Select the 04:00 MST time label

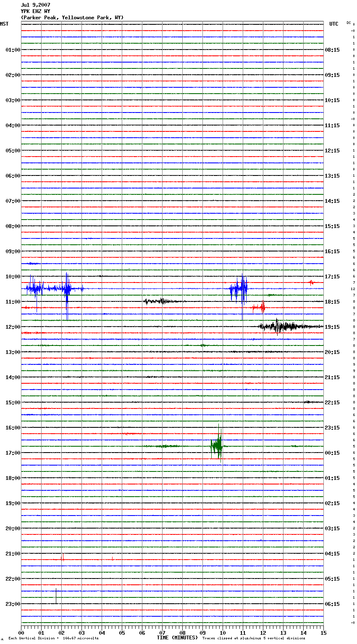tap(13, 126)
